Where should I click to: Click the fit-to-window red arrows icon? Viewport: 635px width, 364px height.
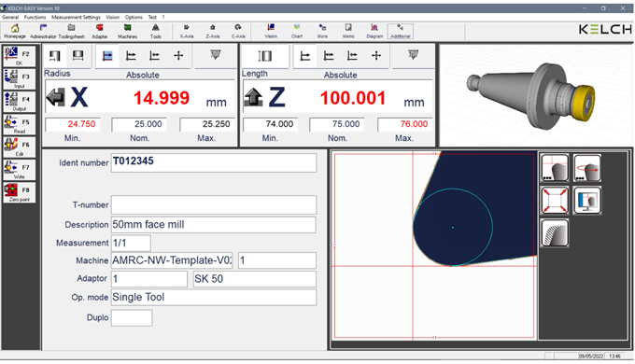click(x=555, y=201)
